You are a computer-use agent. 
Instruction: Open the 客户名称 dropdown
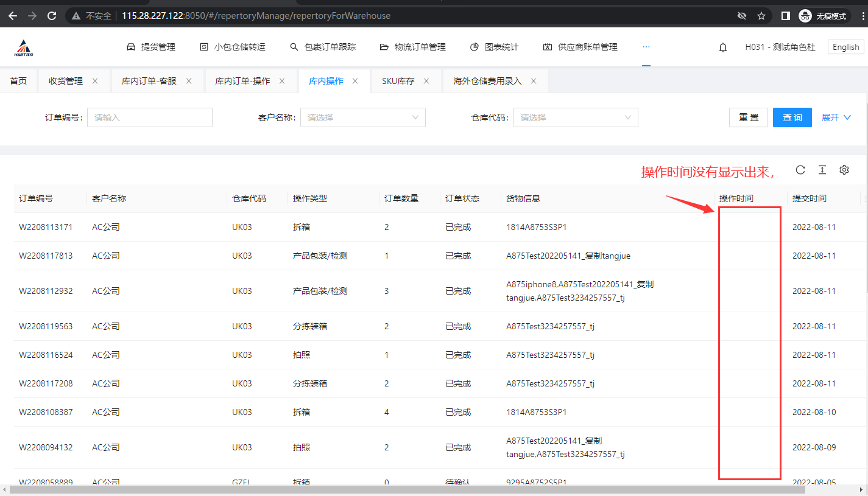click(362, 117)
